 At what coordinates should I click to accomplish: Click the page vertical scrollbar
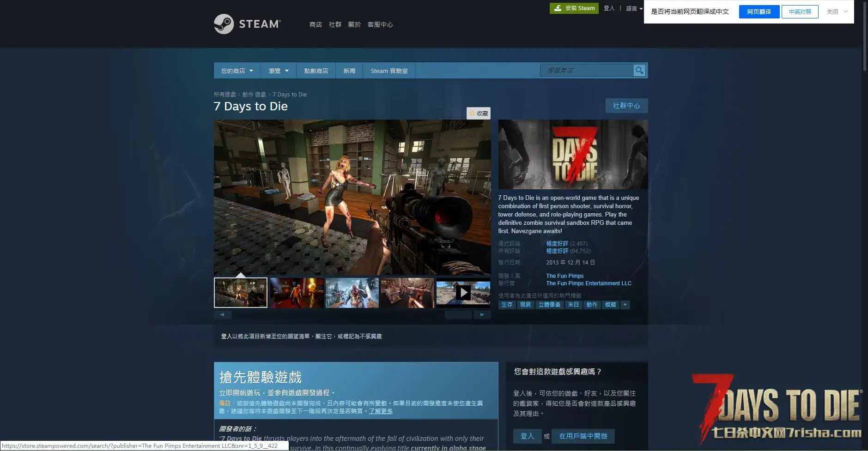tap(865, 36)
